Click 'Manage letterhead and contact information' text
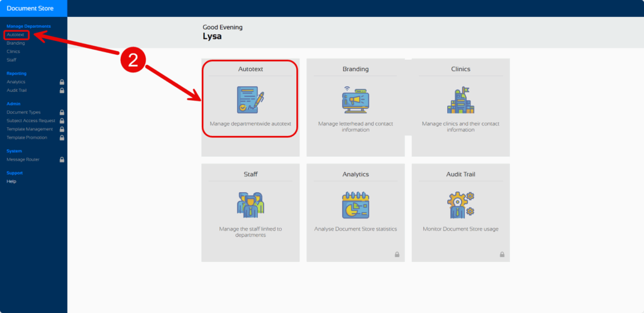Image resolution: width=644 pixels, height=313 pixels. (355, 127)
